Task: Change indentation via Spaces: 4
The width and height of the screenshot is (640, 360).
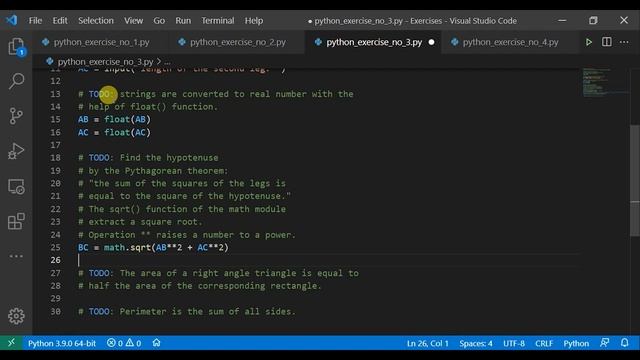Action: pos(476,343)
